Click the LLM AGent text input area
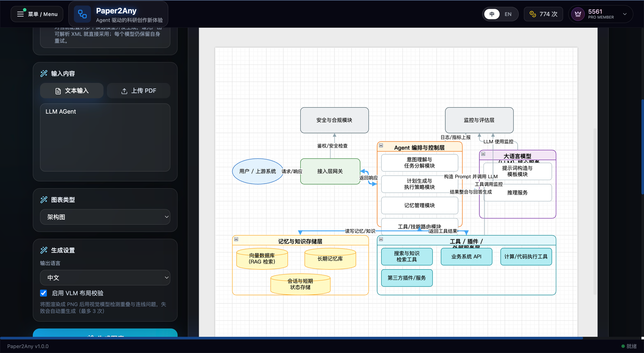Viewport: 644px width, 353px height. [x=105, y=137]
